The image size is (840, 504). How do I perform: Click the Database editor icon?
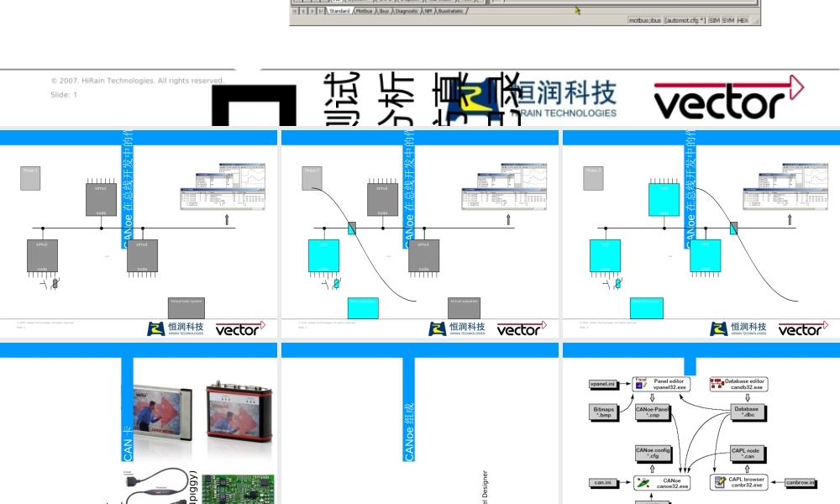[x=717, y=384]
